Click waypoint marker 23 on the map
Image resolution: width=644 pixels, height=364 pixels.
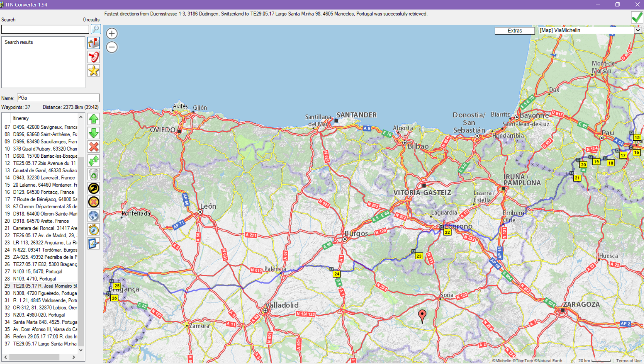pos(419,256)
